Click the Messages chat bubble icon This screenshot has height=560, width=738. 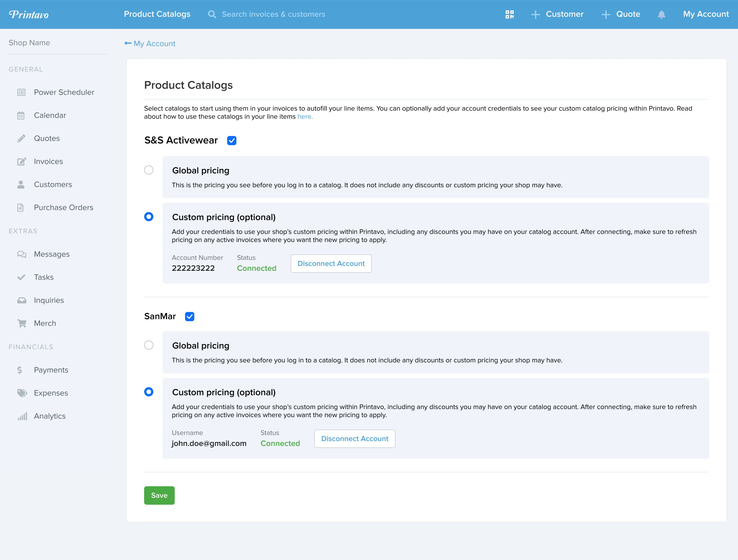pyautogui.click(x=22, y=254)
